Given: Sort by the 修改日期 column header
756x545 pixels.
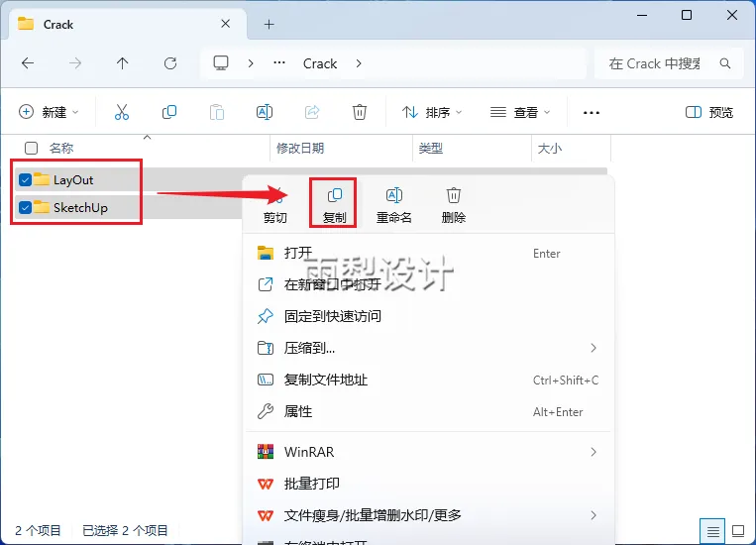Looking at the screenshot, I should 300,148.
